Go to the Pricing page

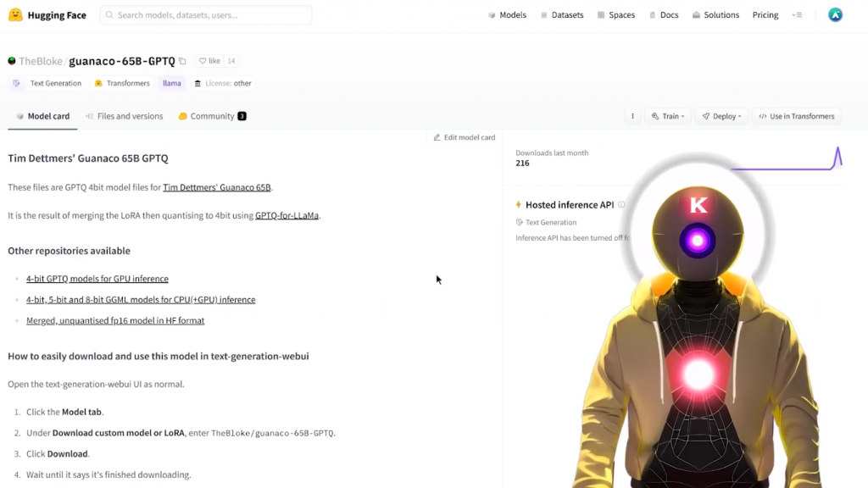point(765,15)
